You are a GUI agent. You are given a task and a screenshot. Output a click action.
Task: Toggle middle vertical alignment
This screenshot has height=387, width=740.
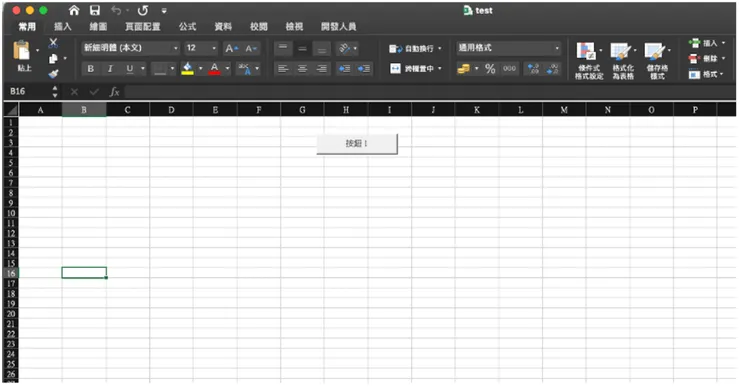(x=302, y=48)
